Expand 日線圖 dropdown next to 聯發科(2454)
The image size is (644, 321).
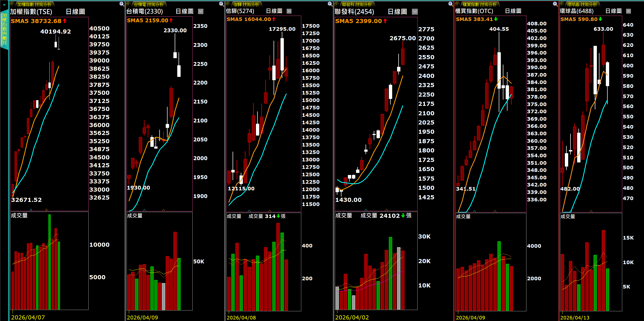tap(415, 12)
